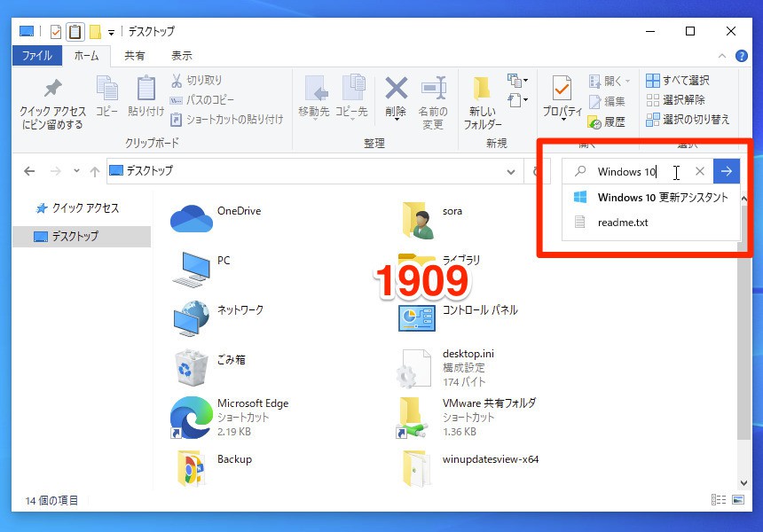Open the New item dropdown in ribbon

click(517, 80)
